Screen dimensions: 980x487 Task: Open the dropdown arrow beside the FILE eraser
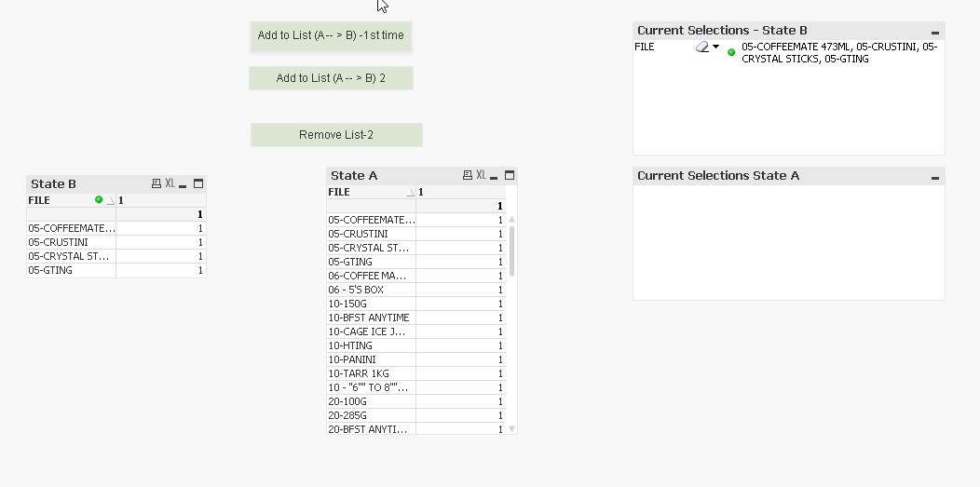(716, 47)
